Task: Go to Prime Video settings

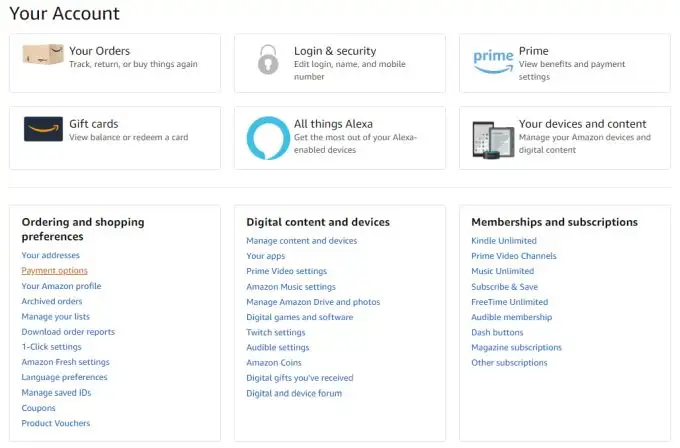Action: tap(286, 271)
